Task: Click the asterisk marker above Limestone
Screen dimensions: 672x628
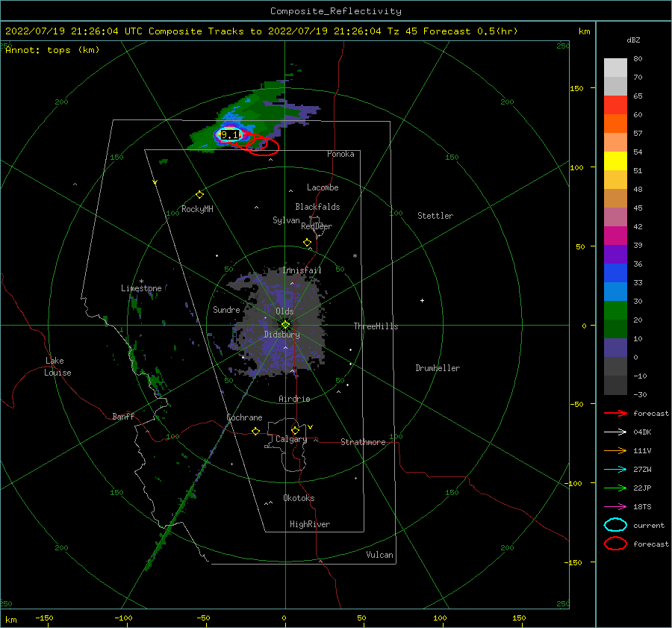Action: 141,282
